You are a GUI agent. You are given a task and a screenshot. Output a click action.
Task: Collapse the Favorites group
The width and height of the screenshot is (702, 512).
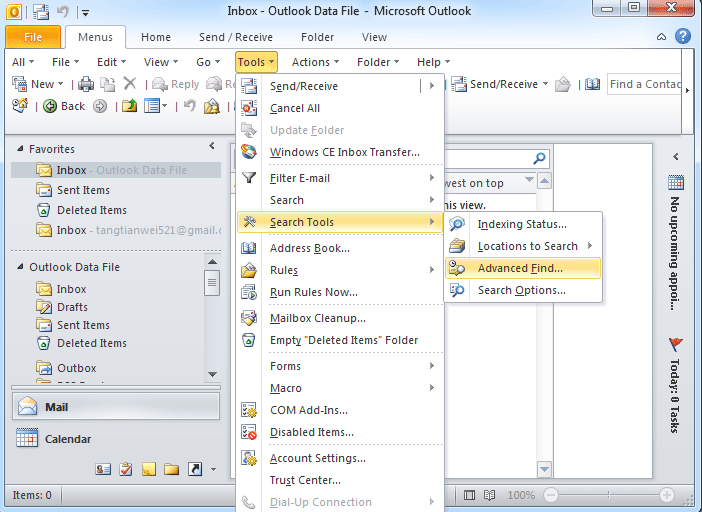coord(20,148)
